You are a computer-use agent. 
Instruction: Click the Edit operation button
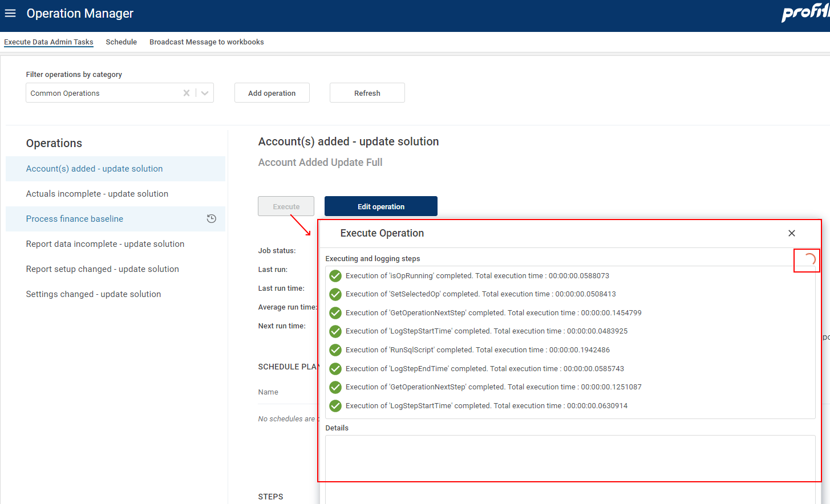click(380, 206)
